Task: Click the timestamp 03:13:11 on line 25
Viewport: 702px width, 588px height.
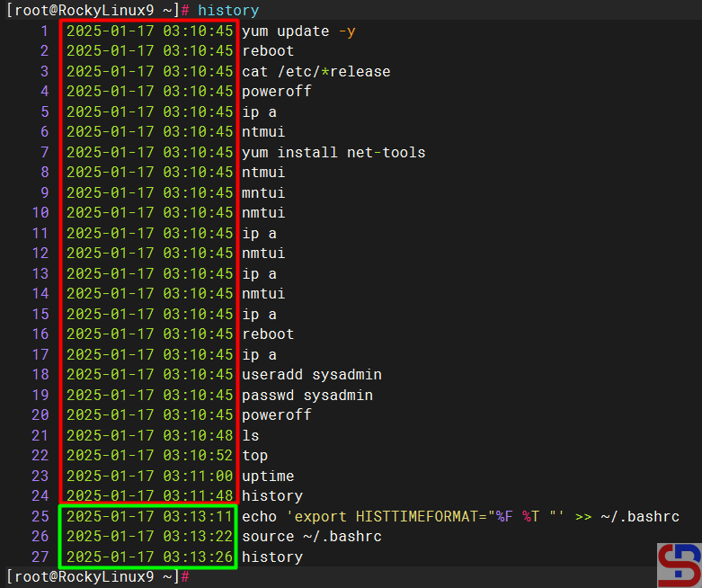Action: pos(198,516)
